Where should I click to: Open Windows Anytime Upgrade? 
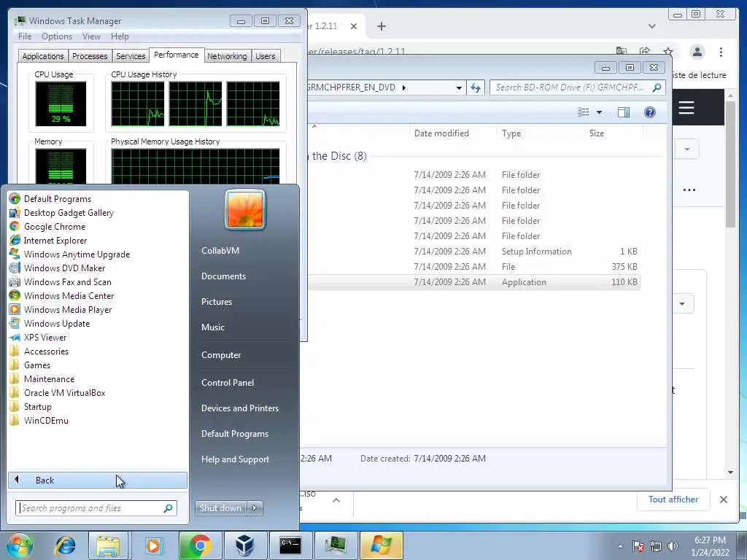pyautogui.click(x=77, y=254)
